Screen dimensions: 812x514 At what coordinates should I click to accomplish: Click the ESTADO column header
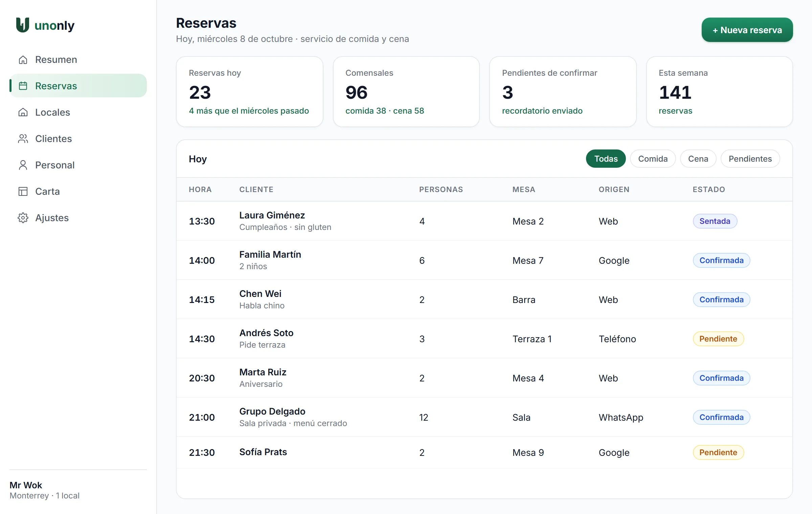pyautogui.click(x=709, y=189)
